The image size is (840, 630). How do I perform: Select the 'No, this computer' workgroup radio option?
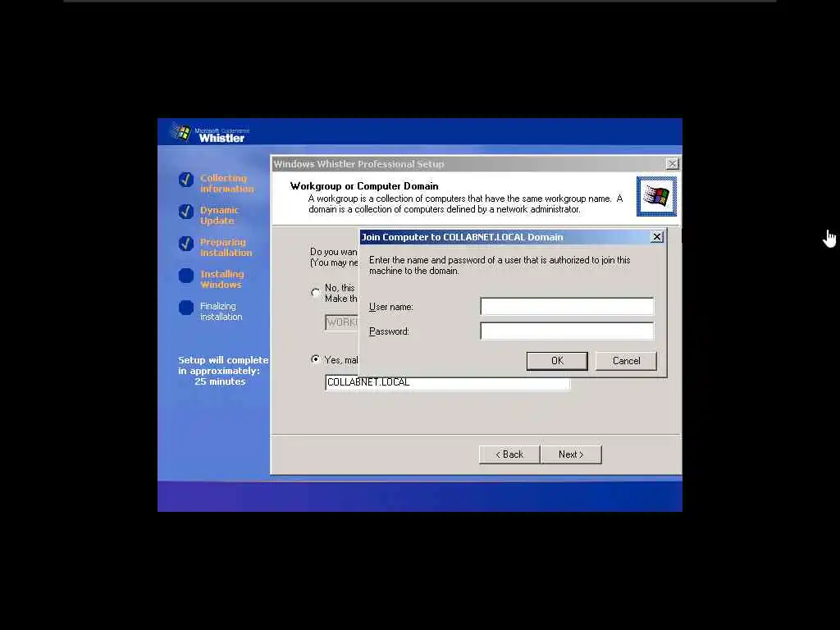point(316,293)
